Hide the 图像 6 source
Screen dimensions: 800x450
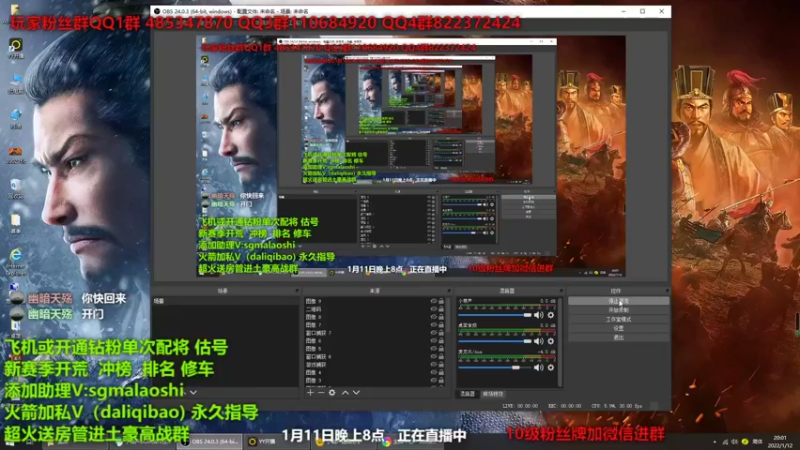[433, 341]
